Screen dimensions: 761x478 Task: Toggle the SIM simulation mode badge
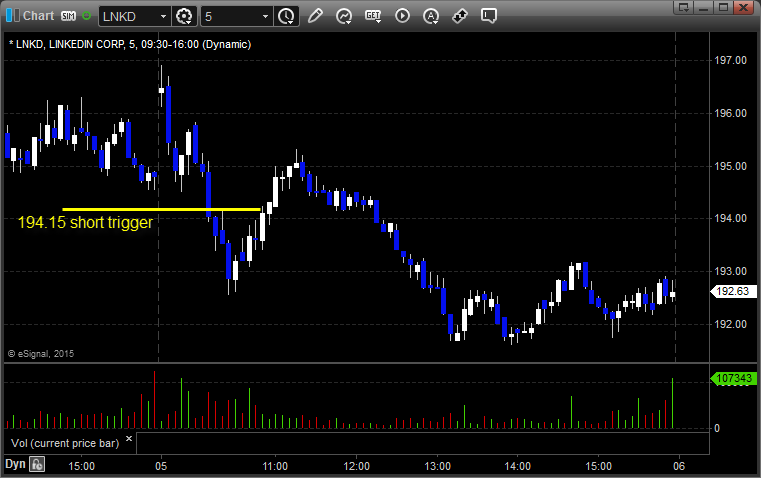(x=68, y=16)
